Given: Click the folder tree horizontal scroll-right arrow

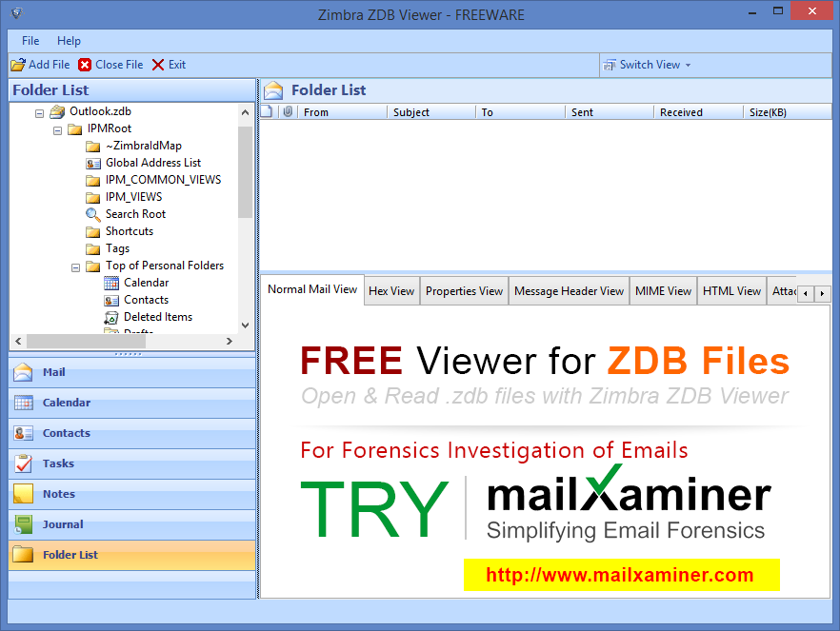Looking at the screenshot, I should (230, 341).
